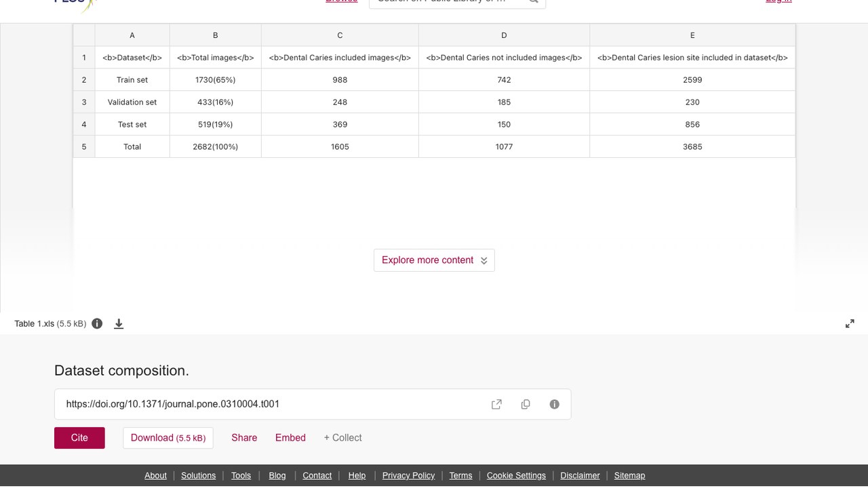Open the Solutions footer link
This screenshot has width=868, height=488.
point(198,475)
